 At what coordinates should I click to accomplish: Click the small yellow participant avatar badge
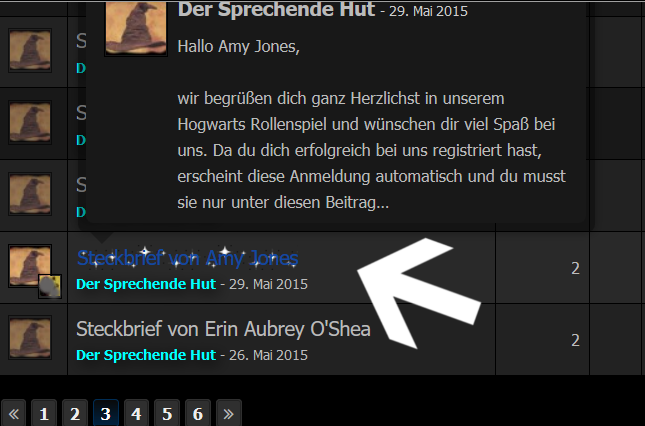point(50,286)
